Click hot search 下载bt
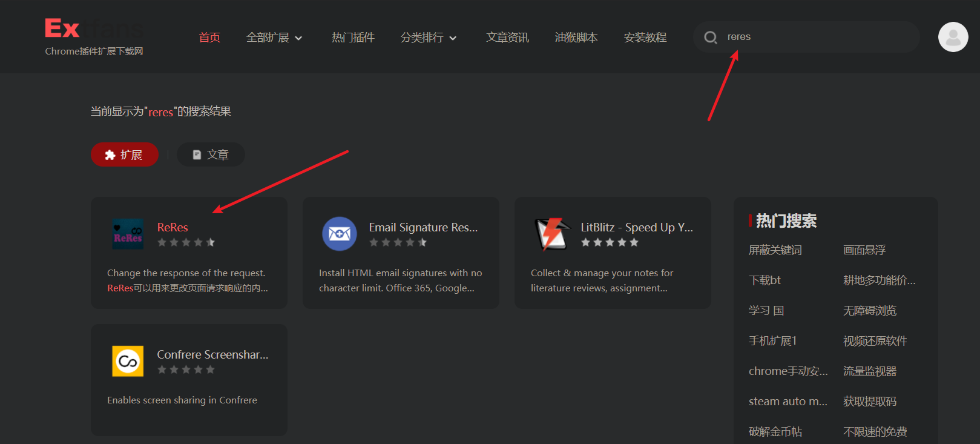Image resolution: width=980 pixels, height=444 pixels. tap(765, 280)
